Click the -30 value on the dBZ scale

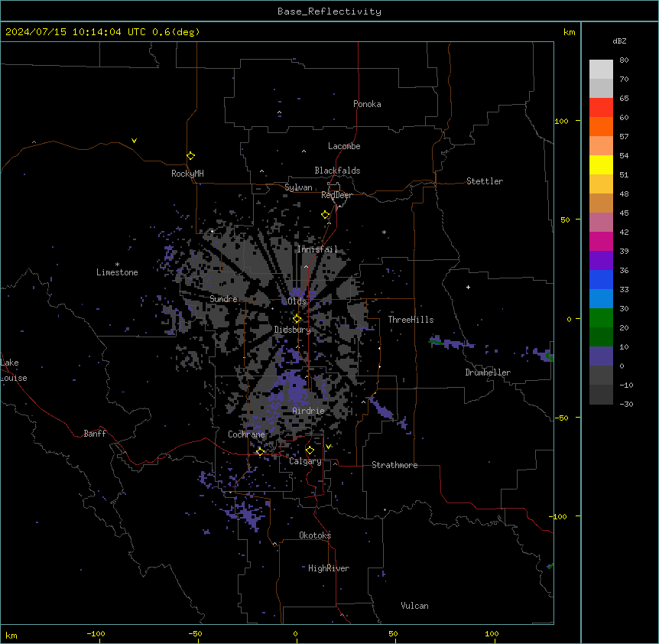pyautogui.click(x=626, y=404)
